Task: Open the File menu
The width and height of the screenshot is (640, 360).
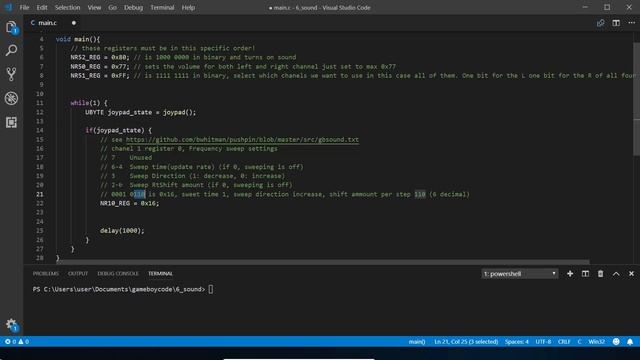Action: point(24,7)
